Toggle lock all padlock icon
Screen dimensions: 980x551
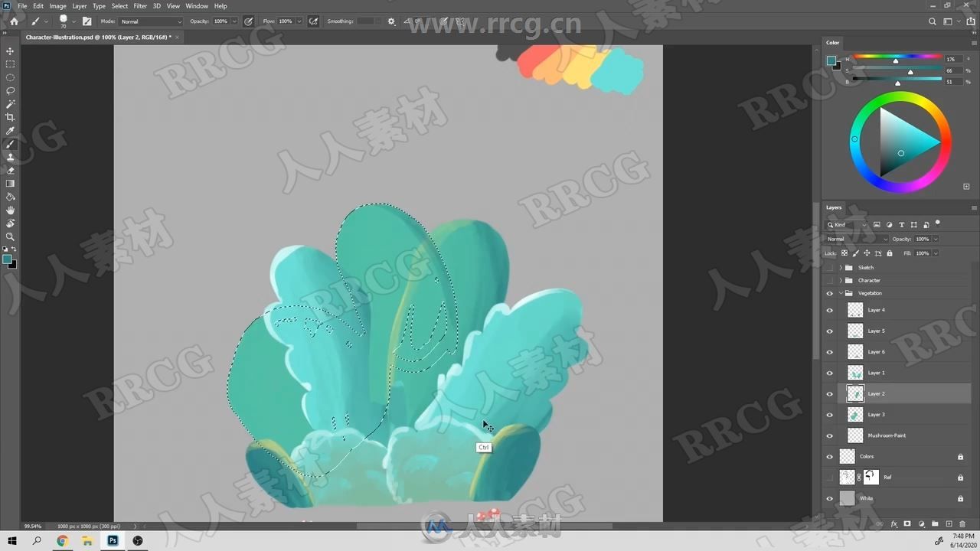point(890,253)
